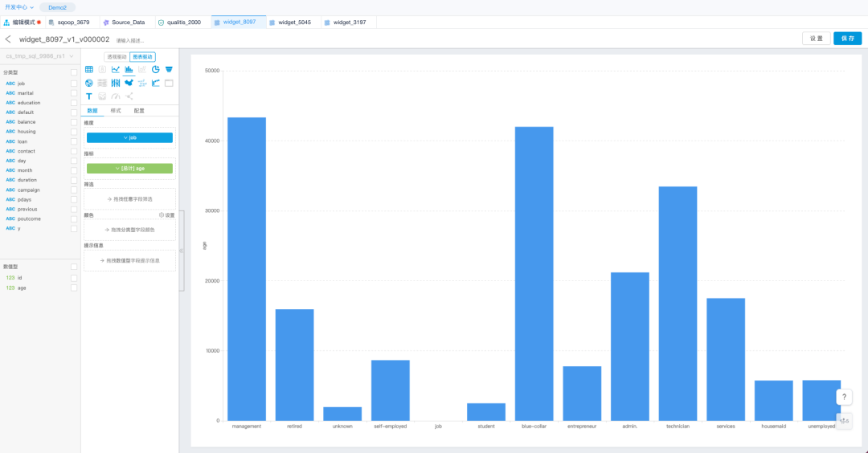Select the pie chart type icon

click(x=155, y=70)
